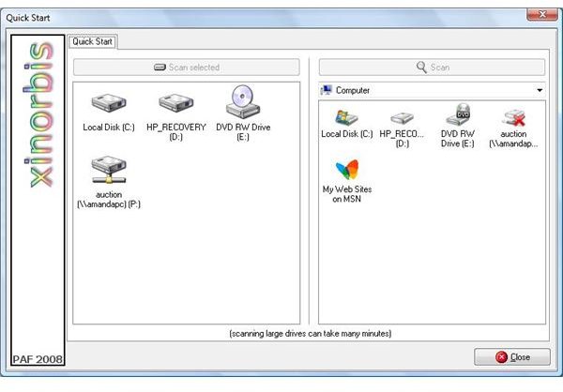The width and height of the screenshot is (563, 392).
Task: Select HP_RECO... (D:) icon in Computer pane
Action: point(403,118)
